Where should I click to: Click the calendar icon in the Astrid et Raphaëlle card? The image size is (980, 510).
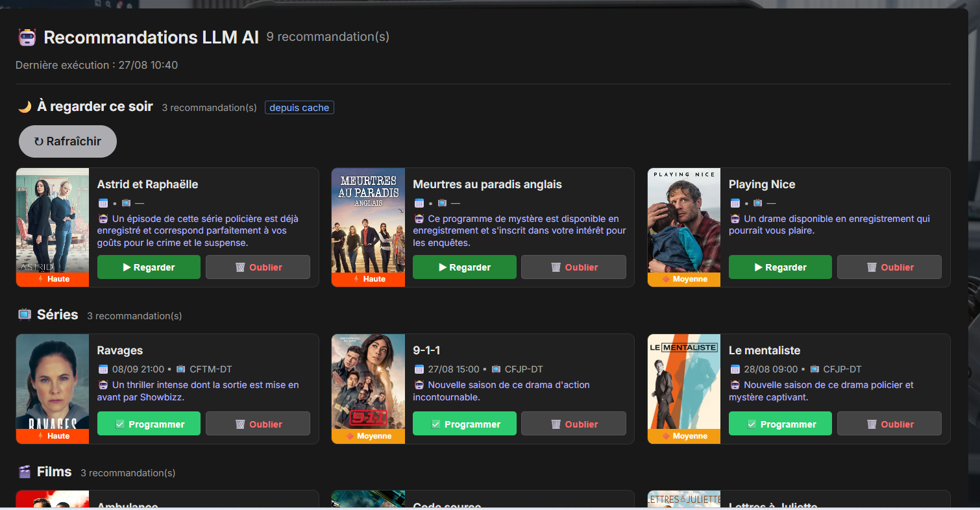click(x=103, y=203)
